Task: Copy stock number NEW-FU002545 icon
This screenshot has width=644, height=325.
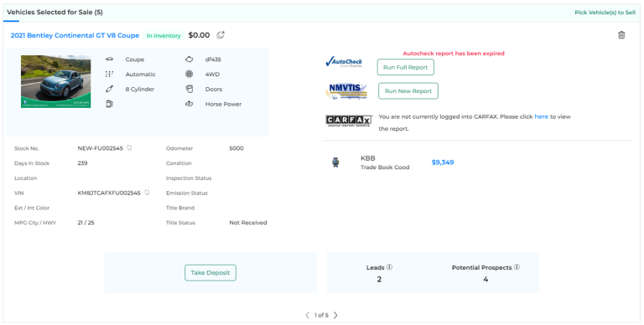Action: click(129, 148)
